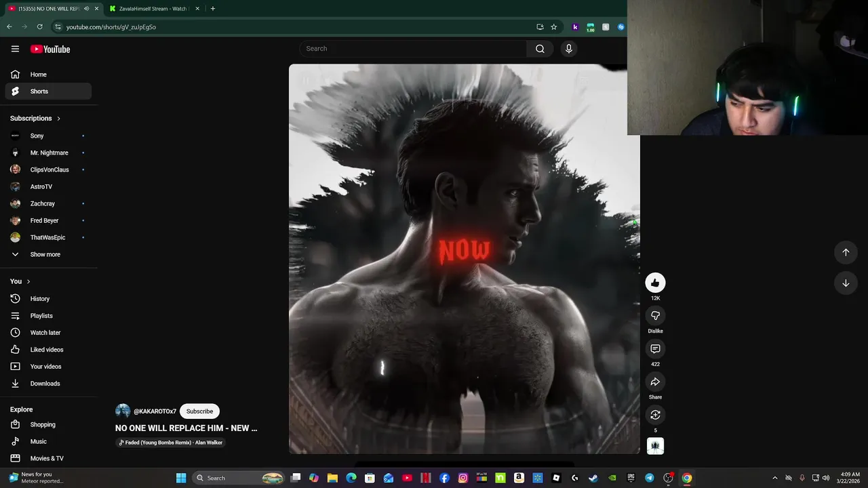Open the comments showing 422
868x488 pixels.
[655, 349]
